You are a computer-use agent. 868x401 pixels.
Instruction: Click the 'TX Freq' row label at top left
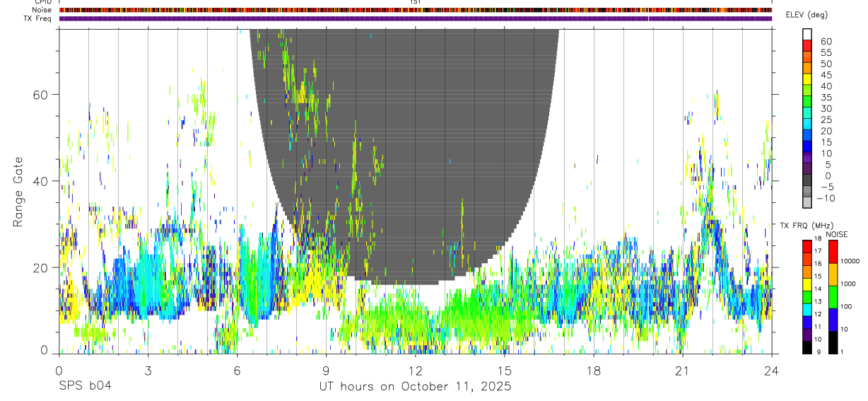click(39, 18)
